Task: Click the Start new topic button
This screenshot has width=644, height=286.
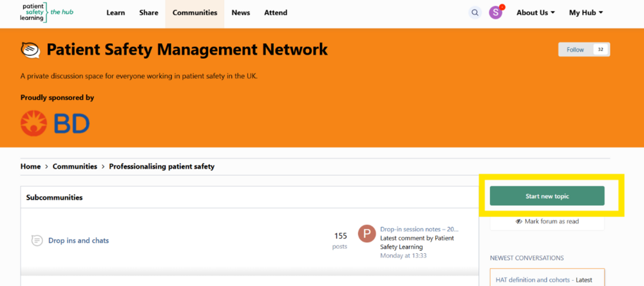Action: click(547, 196)
